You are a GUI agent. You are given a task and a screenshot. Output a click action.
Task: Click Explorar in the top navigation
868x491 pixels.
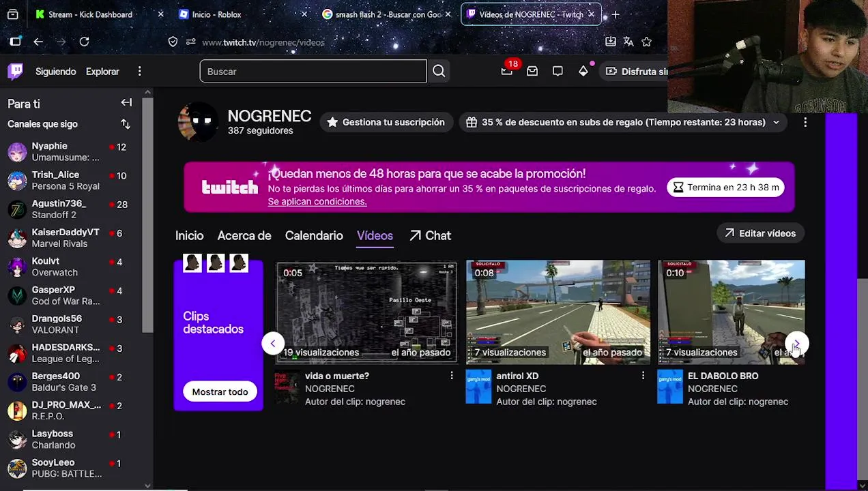102,72
